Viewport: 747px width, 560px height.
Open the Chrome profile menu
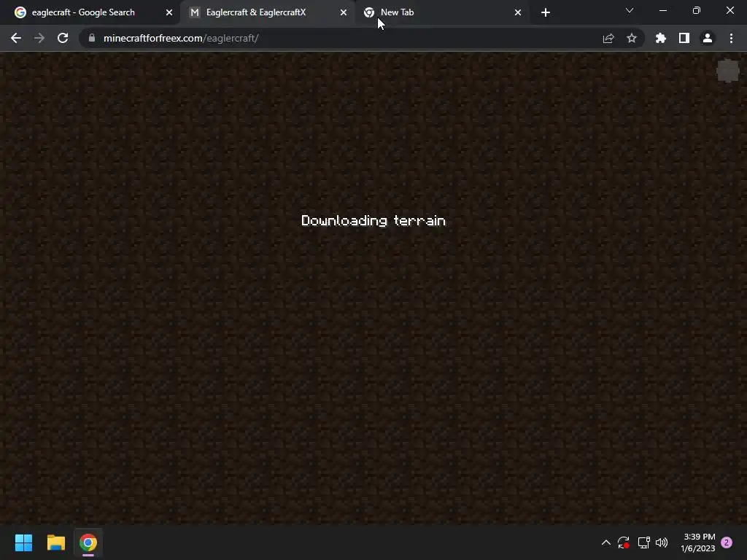[708, 38]
